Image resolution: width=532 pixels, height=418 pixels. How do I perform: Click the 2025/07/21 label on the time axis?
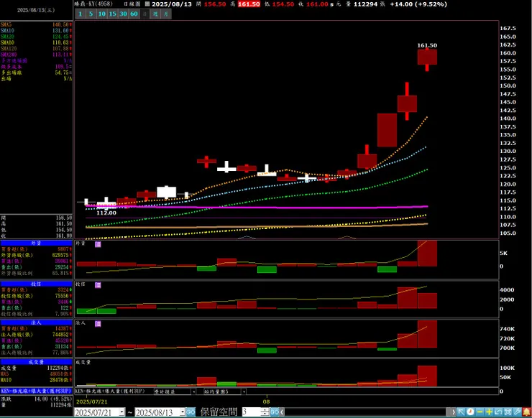[x=91, y=401]
